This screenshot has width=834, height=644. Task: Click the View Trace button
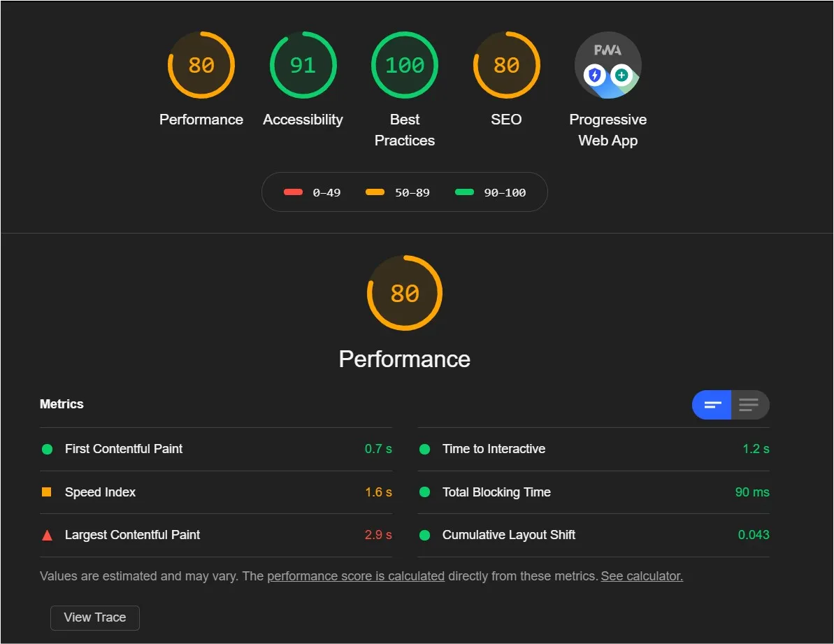[95, 617]
